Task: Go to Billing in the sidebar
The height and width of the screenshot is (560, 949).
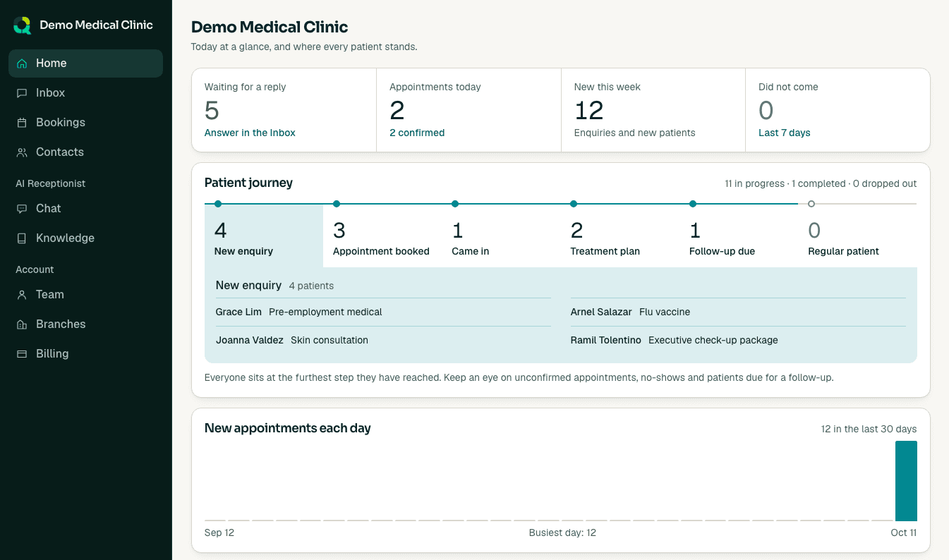Action: [x=85, y=354]
